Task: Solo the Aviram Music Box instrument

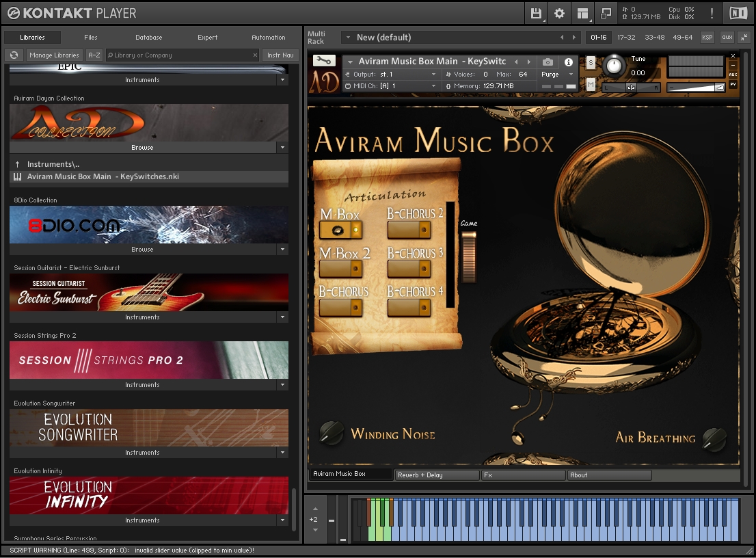Action: (591, 63)
